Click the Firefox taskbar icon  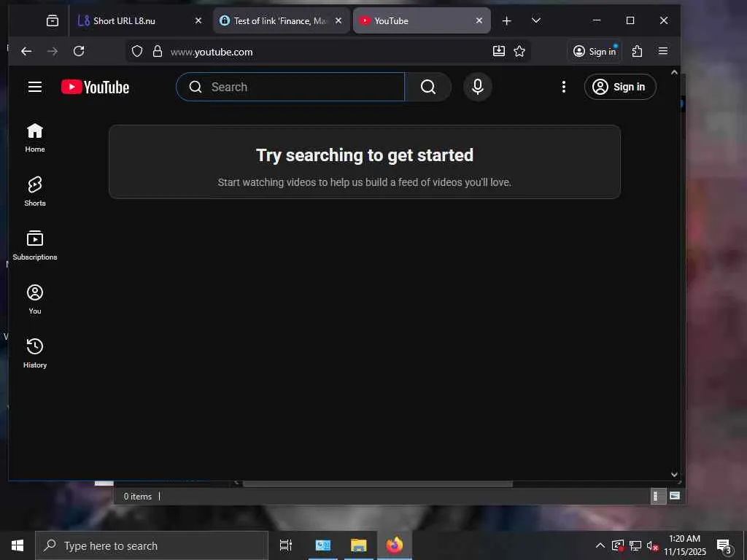[x=395, y=545]
